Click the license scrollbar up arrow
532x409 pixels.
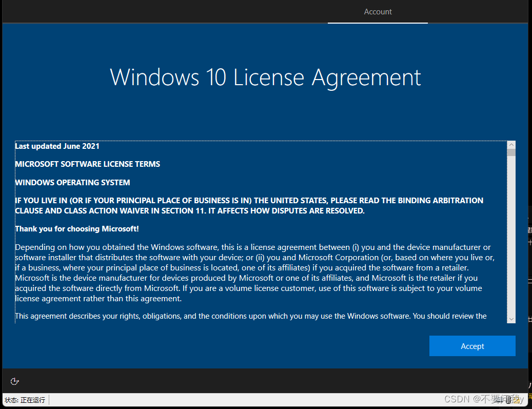[511, 145]
